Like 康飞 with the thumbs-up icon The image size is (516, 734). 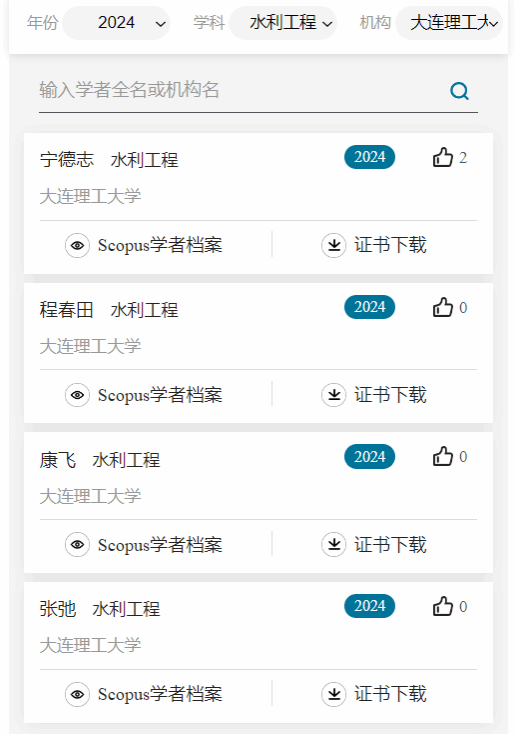(442, 456)
